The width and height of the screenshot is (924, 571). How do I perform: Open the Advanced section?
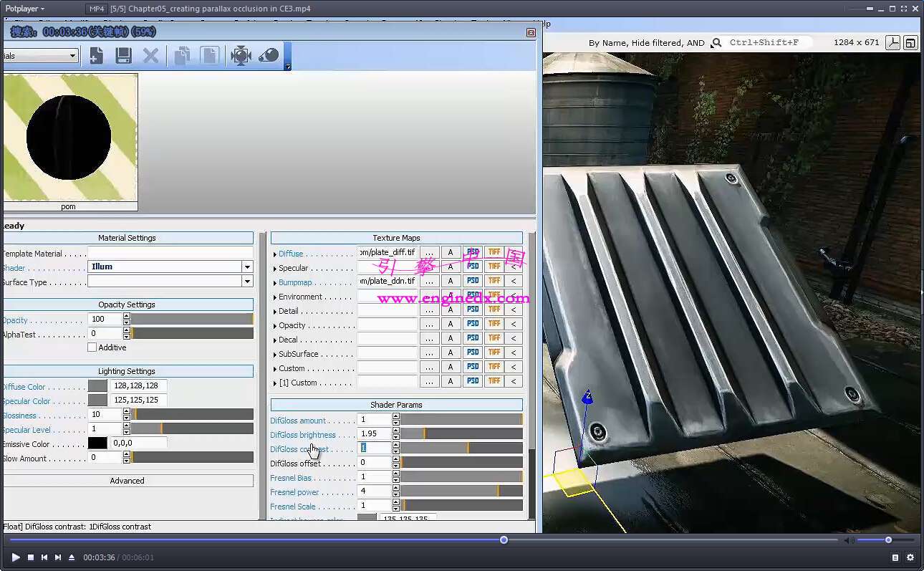click(x=127, y=481)
